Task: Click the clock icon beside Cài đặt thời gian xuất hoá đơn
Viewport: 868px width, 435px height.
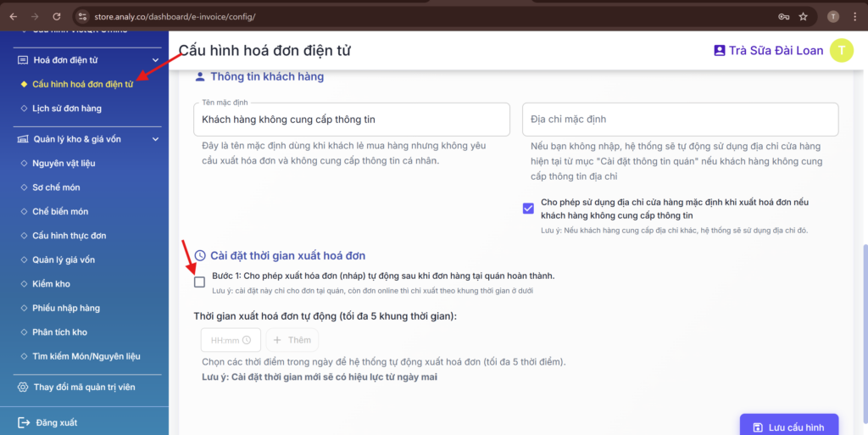Action: point(200,256)
